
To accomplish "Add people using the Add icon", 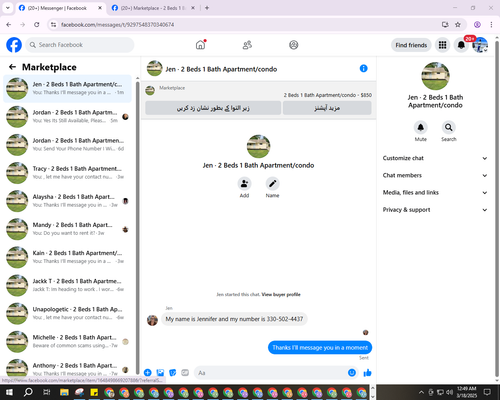I will coord(244,184).
